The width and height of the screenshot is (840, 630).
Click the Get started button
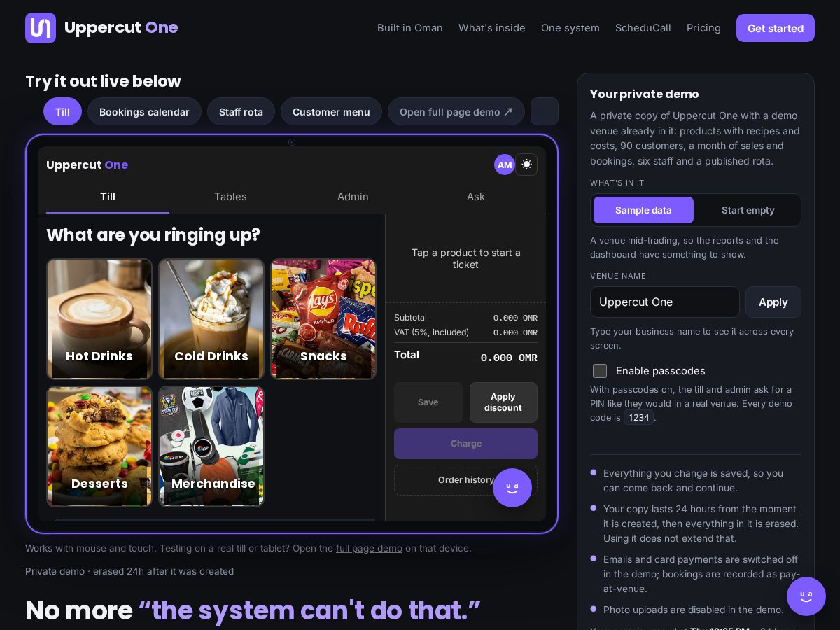click(776, 28)
